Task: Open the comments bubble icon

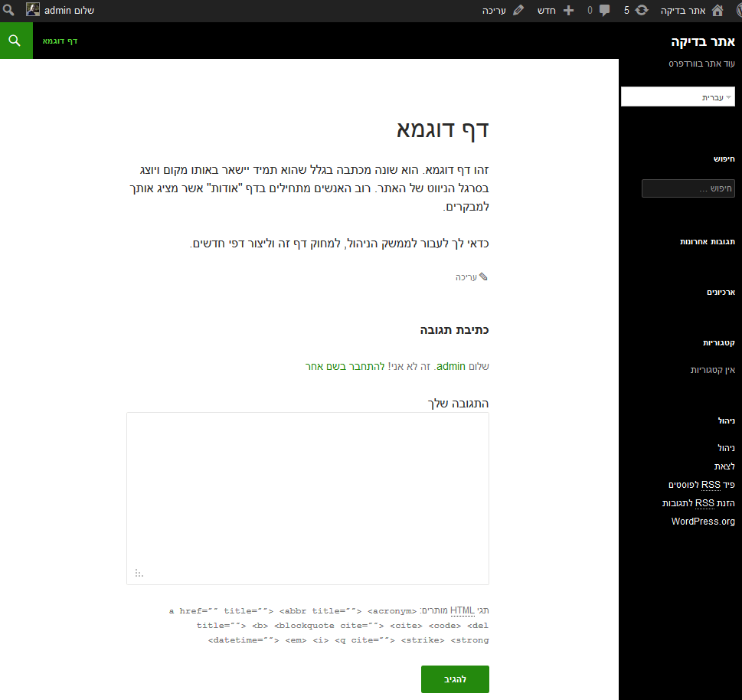Action: coord(604,11)
